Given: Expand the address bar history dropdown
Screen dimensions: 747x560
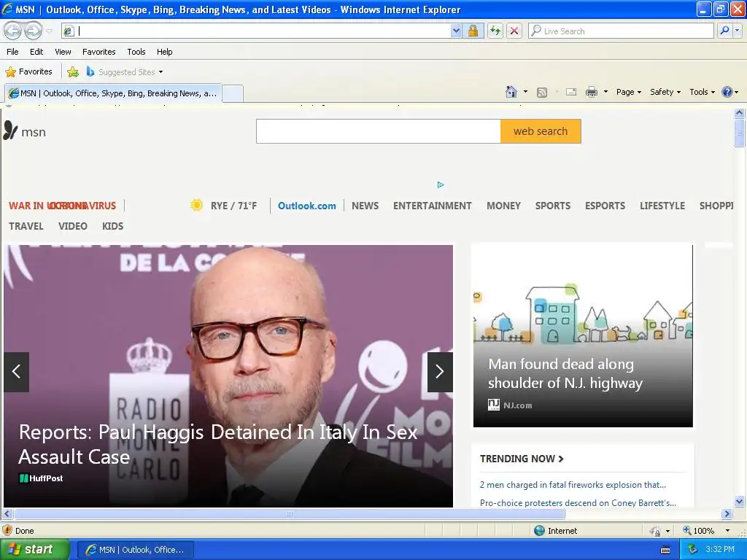Looking at the screenshot, I should (x=456, y=31).
